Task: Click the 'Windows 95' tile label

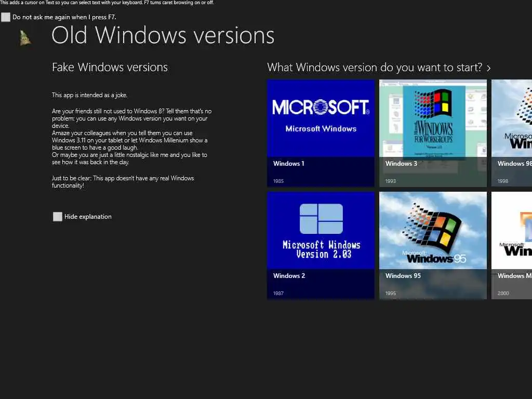Action: 403,276
